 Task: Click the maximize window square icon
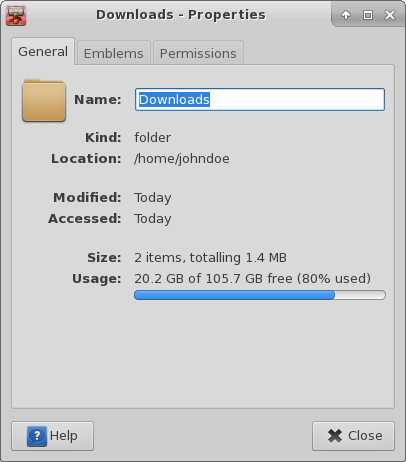click(368, 15)
